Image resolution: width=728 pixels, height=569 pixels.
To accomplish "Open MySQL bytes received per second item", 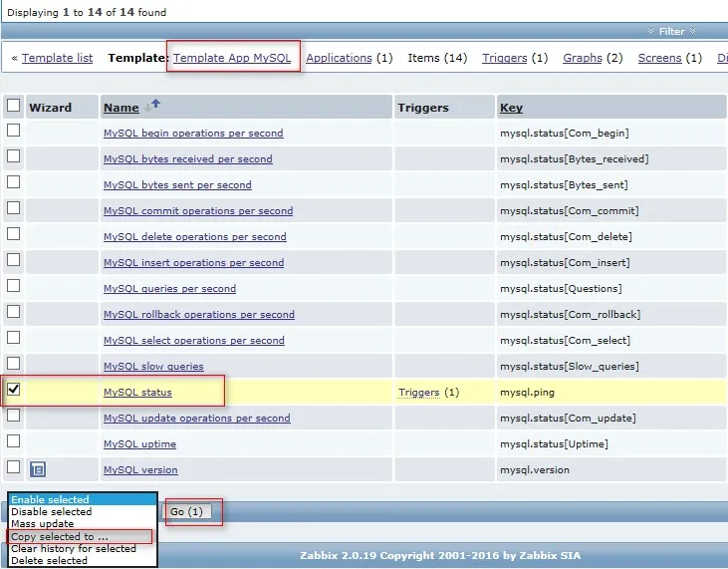I will click(x=188, y=158).
